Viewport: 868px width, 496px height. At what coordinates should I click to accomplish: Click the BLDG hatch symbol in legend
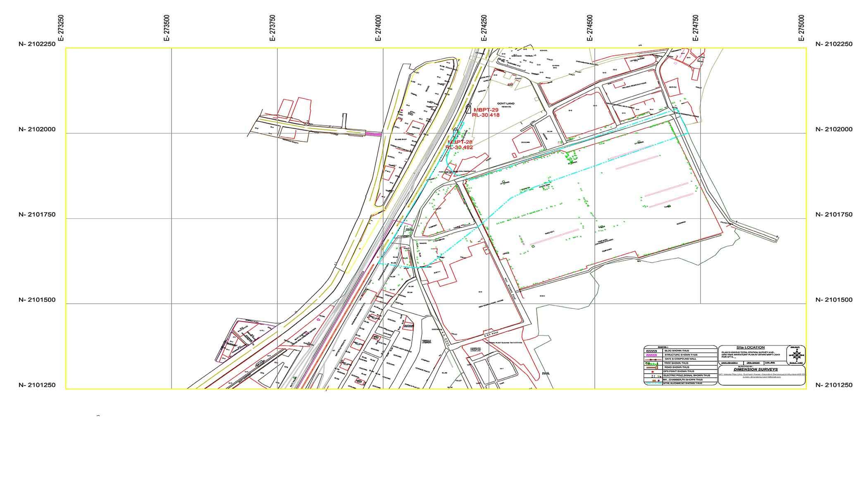pos(651,351)
